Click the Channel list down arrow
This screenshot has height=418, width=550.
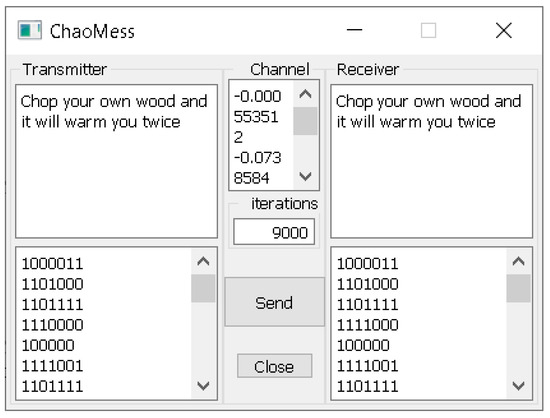[x=305, y=176]
